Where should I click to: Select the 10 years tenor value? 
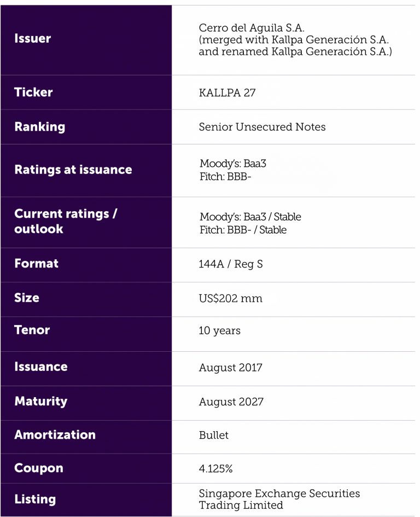(219, 330)
